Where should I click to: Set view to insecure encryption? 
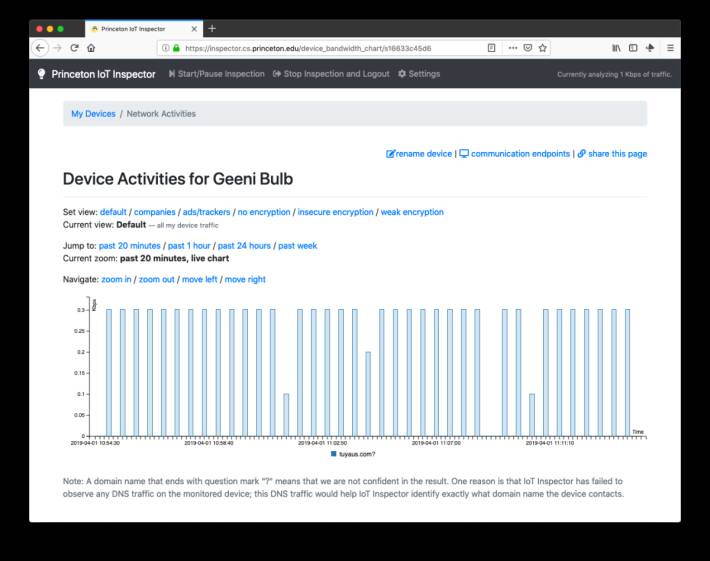click(x=336, y=212)
